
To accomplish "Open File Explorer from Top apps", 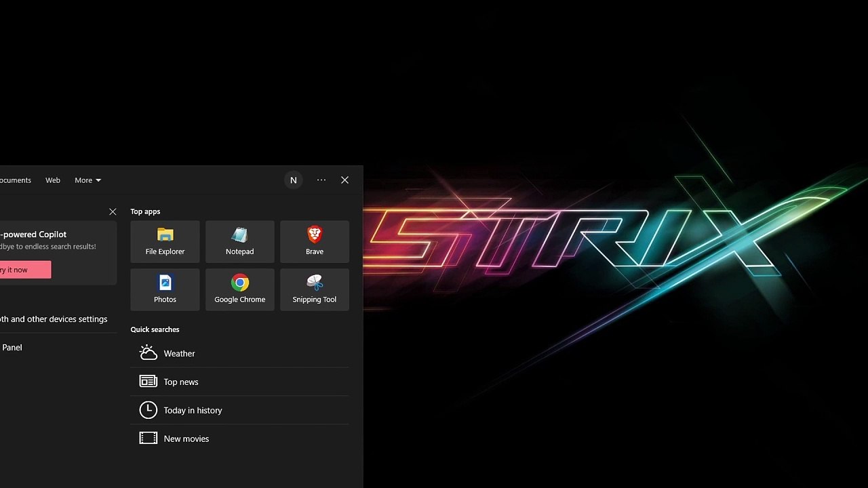I will click(165, 241).
